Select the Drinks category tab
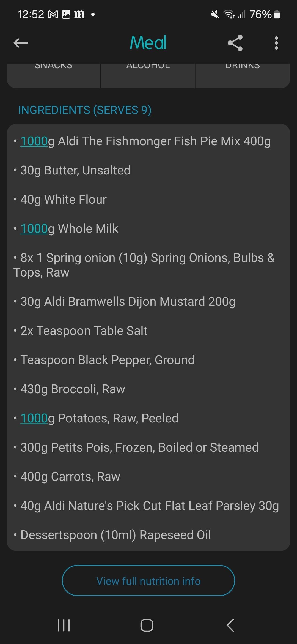This screenshot has width=297, height=644. [243, 75]
